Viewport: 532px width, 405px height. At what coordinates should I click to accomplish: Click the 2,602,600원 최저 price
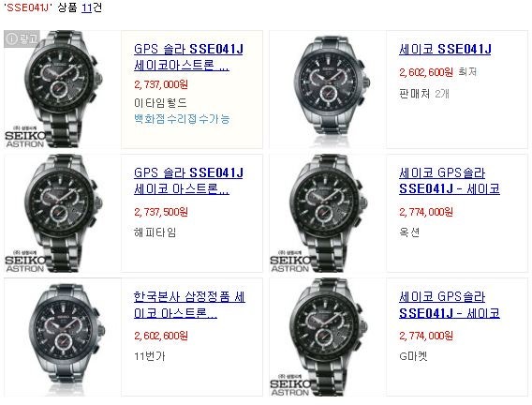(438, 71)
